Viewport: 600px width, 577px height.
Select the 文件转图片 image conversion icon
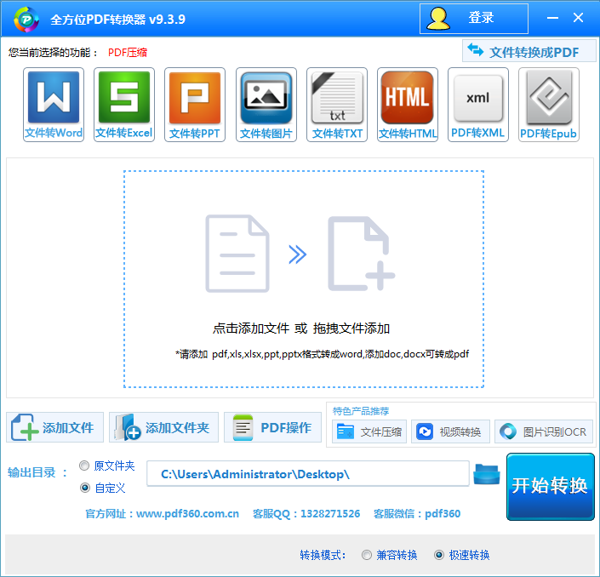coord(266,104)
